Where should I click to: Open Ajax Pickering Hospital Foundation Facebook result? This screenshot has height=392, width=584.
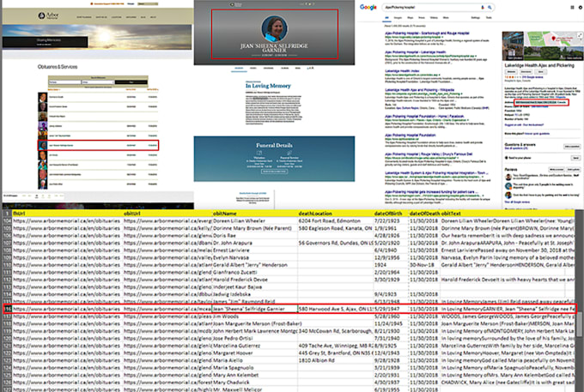pos(424,116)
